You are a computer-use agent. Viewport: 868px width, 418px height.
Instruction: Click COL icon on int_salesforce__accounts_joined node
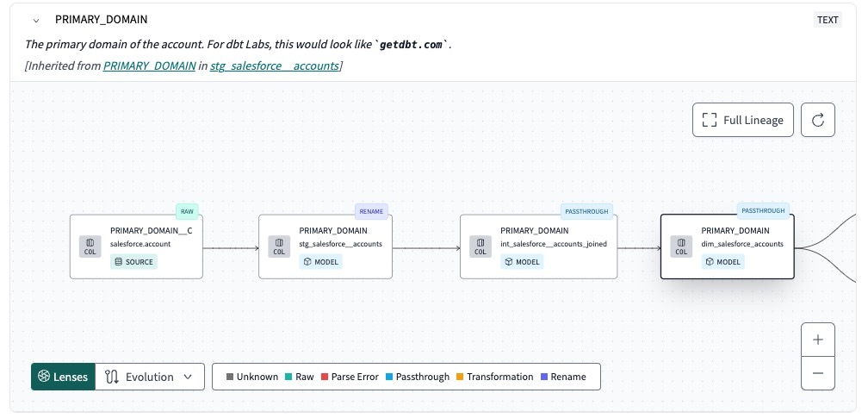click(x=481, y=246)
